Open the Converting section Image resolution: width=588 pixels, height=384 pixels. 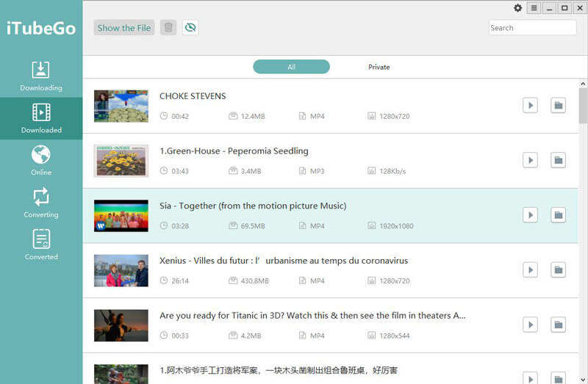click(x=41, y=203)
